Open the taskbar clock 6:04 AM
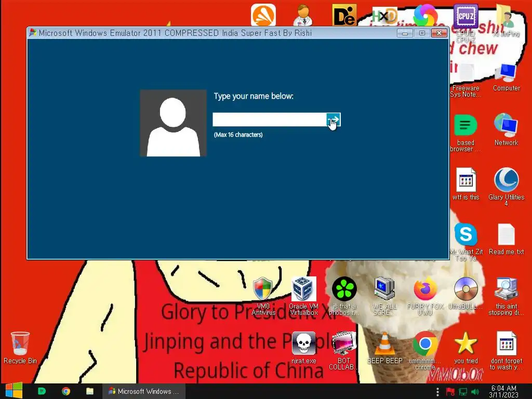This screenshot has width=532, height=399. 503,391
